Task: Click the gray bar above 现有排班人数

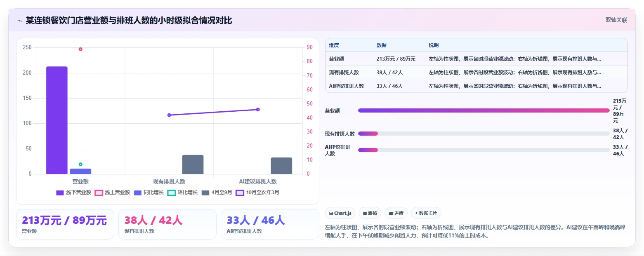Action: (x=193, y=164)
